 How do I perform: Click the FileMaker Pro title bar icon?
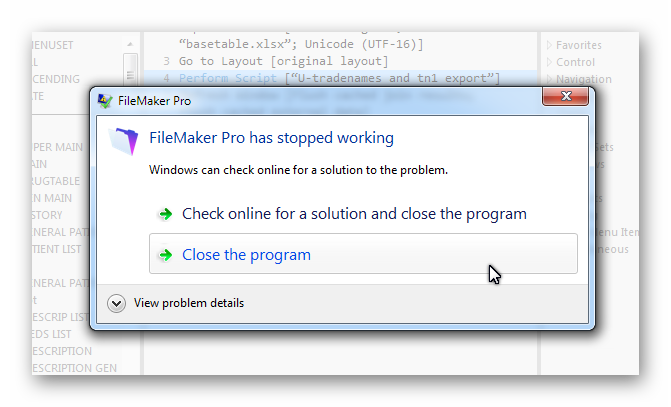(105, 101)
